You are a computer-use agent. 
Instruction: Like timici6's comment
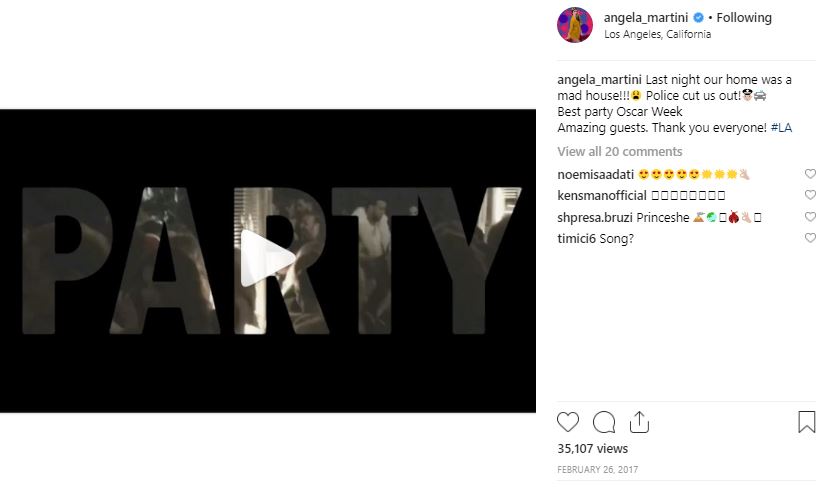810,239
